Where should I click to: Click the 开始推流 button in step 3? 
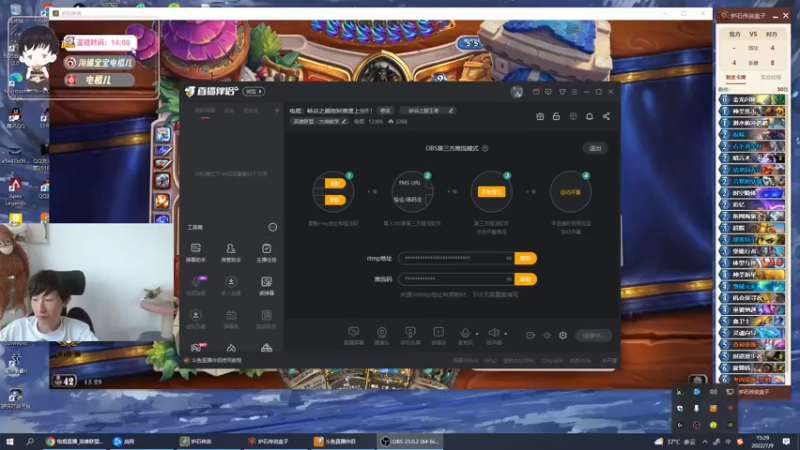(491, 192)
